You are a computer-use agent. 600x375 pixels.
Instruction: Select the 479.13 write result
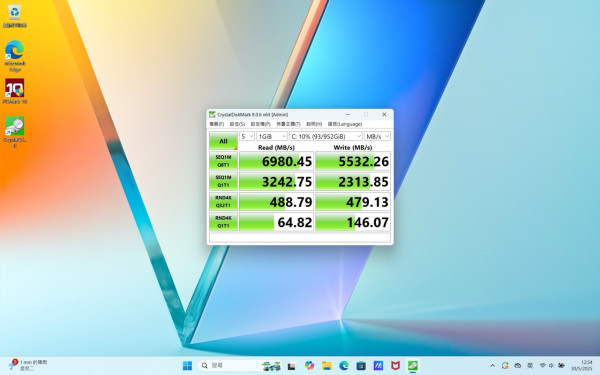tap(353, 202)
